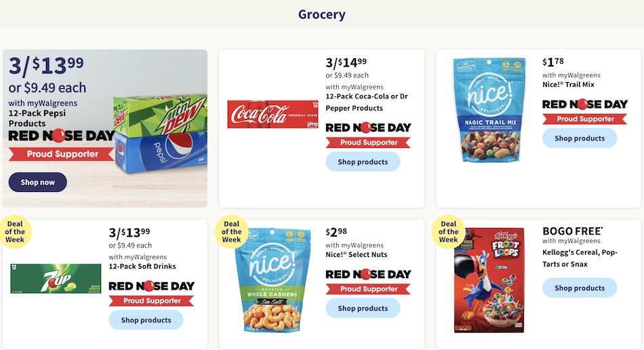Click the Mtn Dew and Pepsi boxes image

(160, 134)
